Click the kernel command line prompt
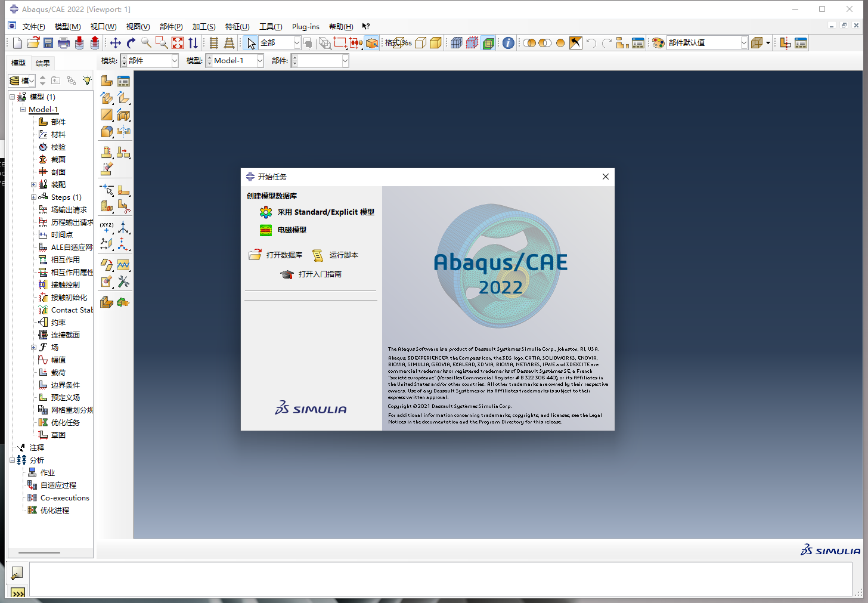 pyautogui.click(x=18, y=593)
